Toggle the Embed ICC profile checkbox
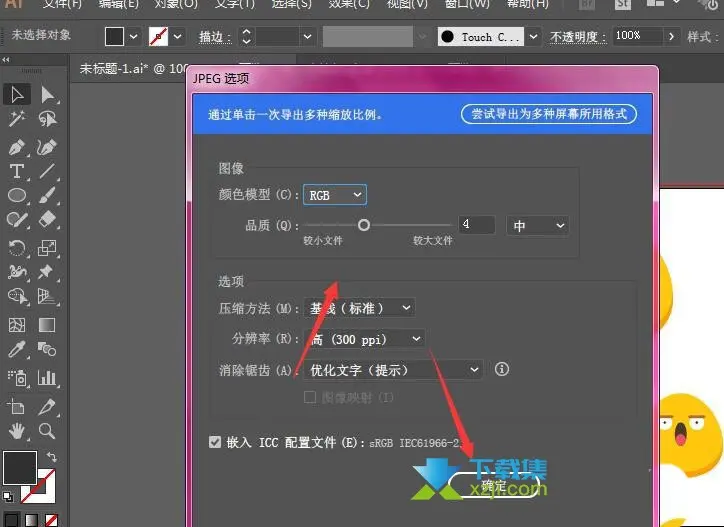724x527 pixels. point(215,442)
